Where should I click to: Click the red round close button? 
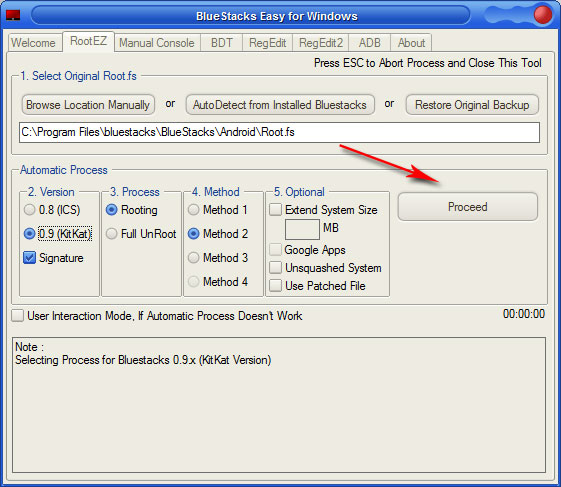point(543,15)
